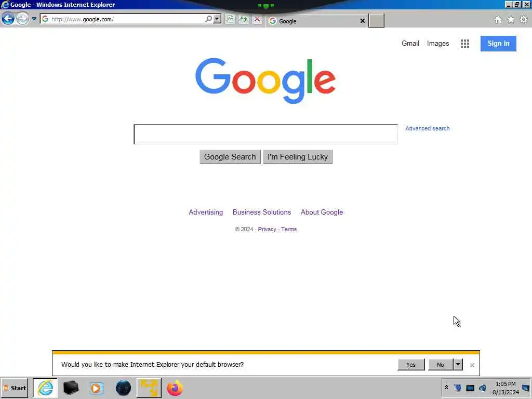Click the Show desktop icon at taskbar end

[526, 388]
